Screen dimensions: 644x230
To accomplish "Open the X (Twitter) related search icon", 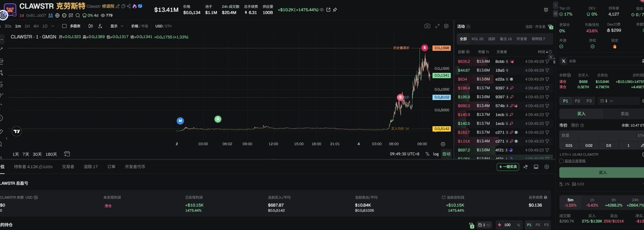I will (563, 61).
